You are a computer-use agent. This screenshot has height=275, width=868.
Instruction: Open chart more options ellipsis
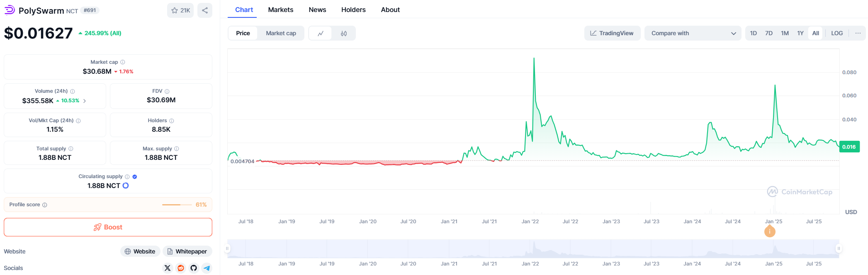point(858,34)
